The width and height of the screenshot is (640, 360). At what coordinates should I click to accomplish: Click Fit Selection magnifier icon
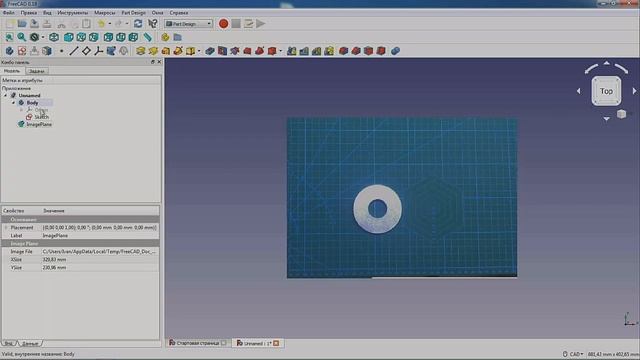tap(22, 38)
